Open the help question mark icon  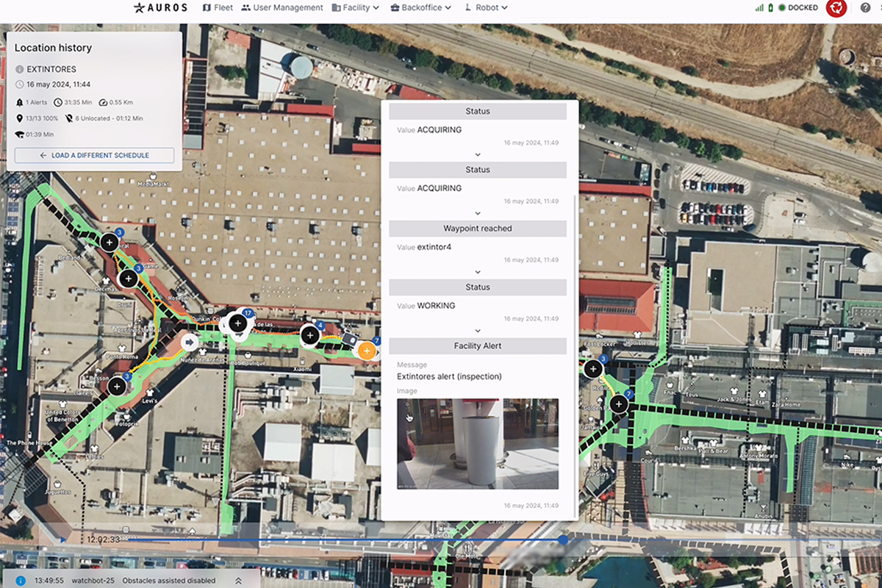[x=865, y=8]
